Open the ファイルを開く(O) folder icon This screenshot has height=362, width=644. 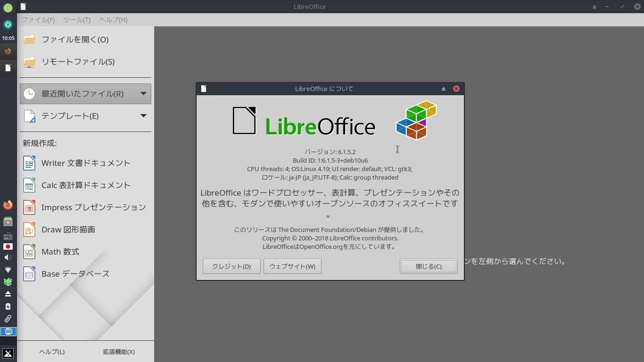pyautogui.click(x=29, y=39)
